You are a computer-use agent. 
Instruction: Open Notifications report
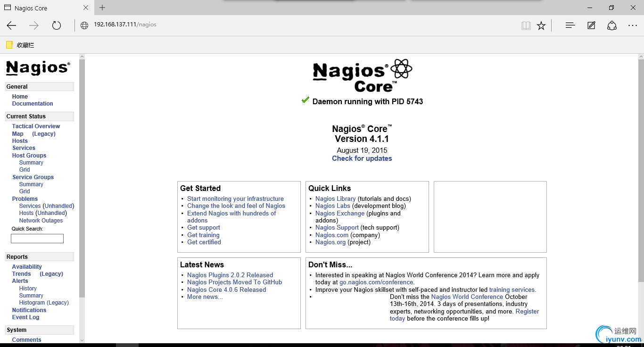[x=29, y=310]
